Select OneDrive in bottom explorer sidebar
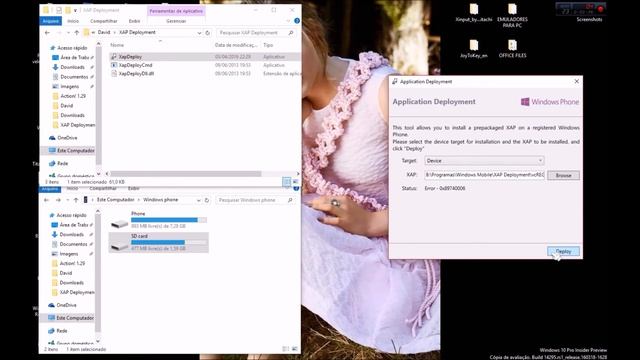The width and height of the screenshot is (640, 360). [x=67, y=305]
